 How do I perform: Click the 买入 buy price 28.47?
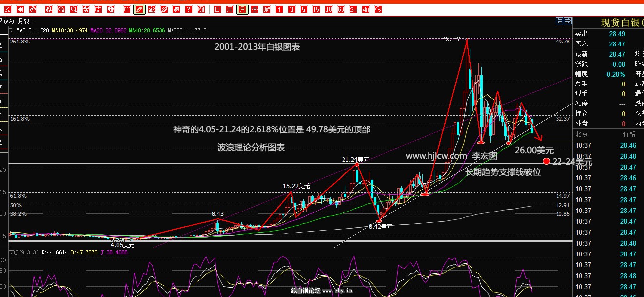pyautogui.click(x=617, y=44)
